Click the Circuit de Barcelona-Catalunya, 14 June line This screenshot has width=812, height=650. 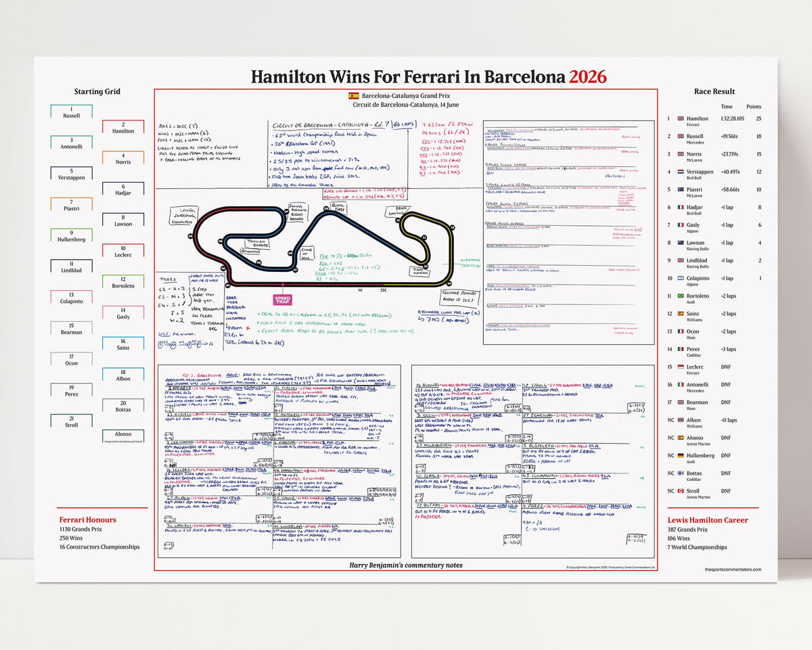click(x=407, y=105)
